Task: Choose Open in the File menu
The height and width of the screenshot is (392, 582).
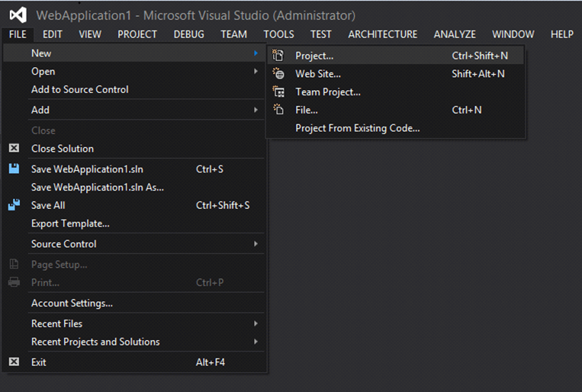Action: (134, 71)
